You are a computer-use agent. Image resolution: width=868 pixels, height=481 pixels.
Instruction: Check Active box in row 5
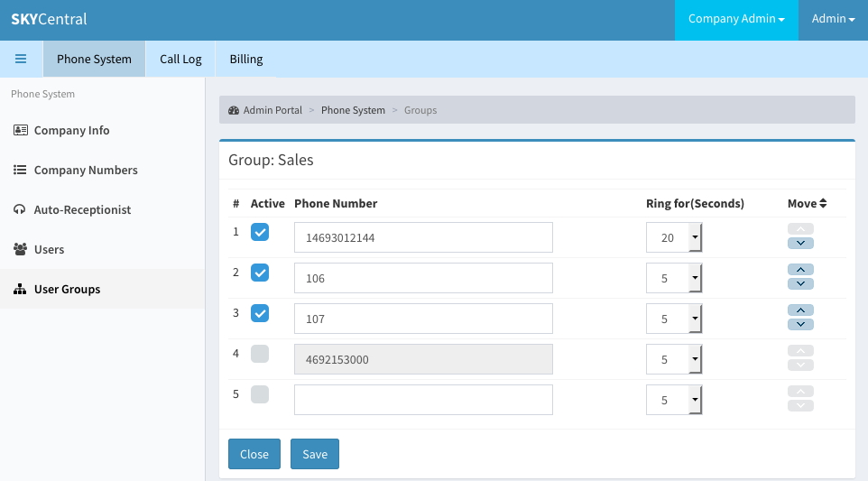click(x=260, y=394)
